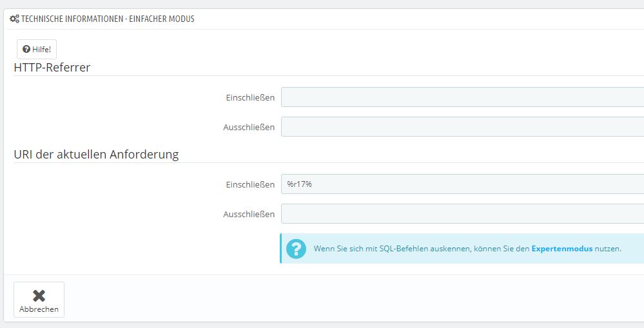The image size is (644, 328).
Task: Click the large question mark info icon
Action: point(296,249)
